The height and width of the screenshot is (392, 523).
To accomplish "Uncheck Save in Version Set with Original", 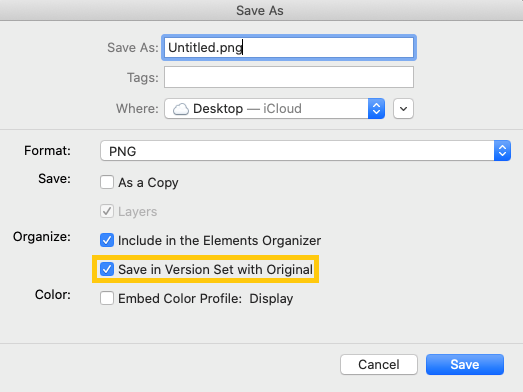I will coord(107,269).
